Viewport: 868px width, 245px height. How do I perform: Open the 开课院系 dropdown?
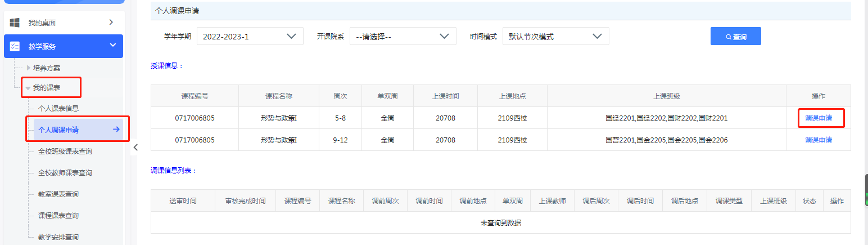point(403,36)
